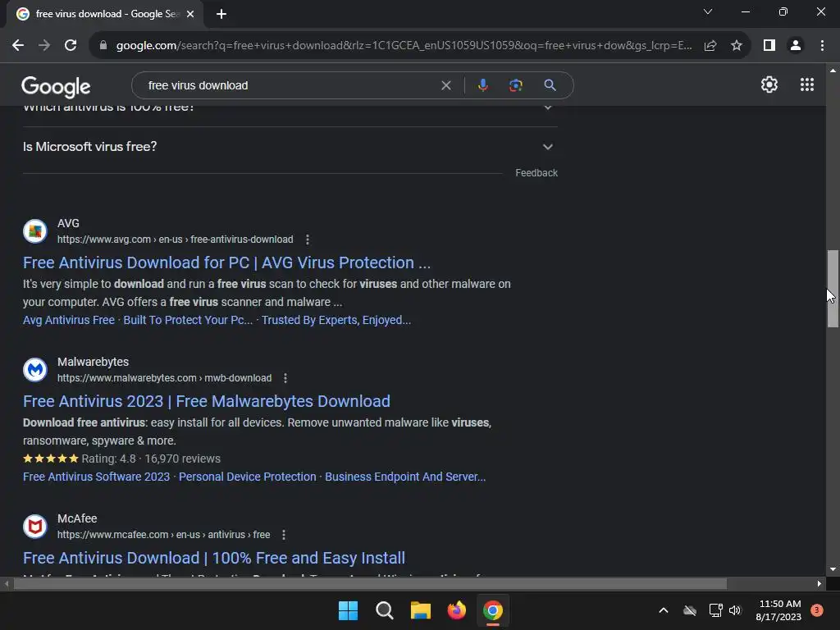This screenshot has width=840, height=630.
Task: Click the avg.com URL breadcrumb
Action: (176, 240)
